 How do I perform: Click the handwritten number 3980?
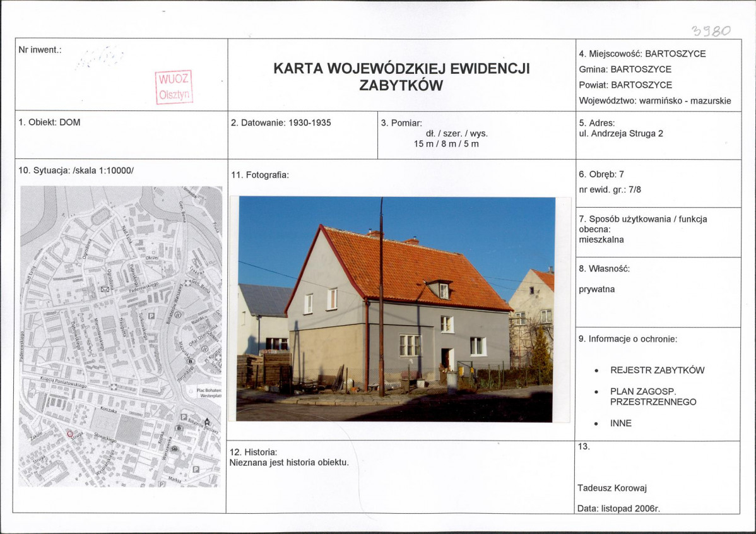pyautogui.click(x=711, y=31)
